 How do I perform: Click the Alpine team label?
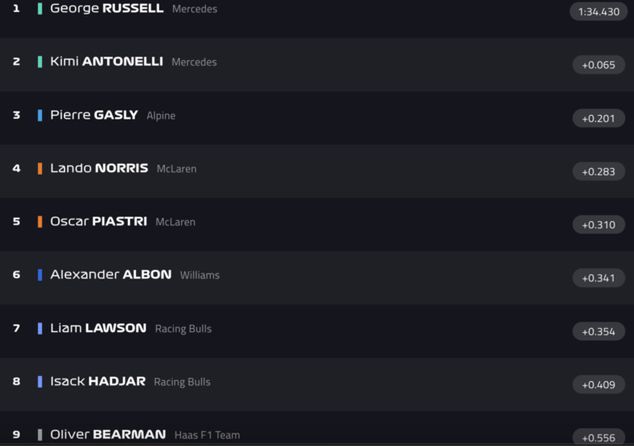click(161, 116)
